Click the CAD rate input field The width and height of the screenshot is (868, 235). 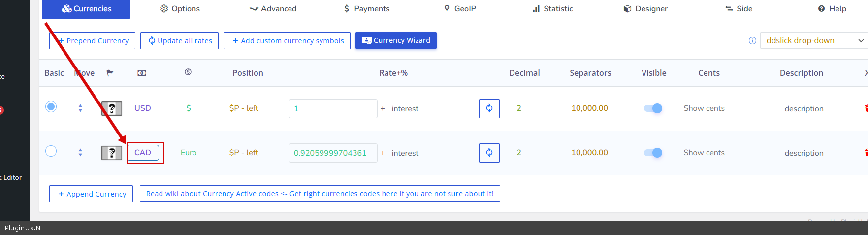pyautogui.click(x=333, y=153)
